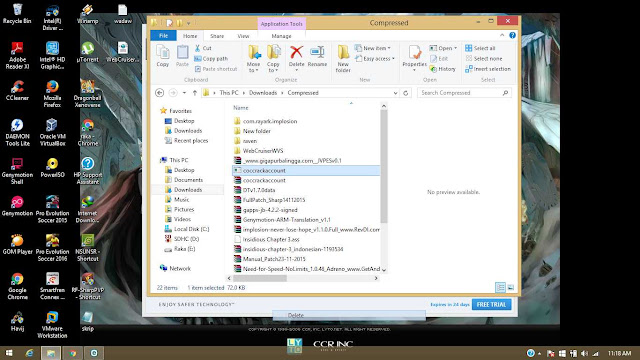Click Select none in ribbon
This screenshot has width=640, height=360.
[484, 59]
